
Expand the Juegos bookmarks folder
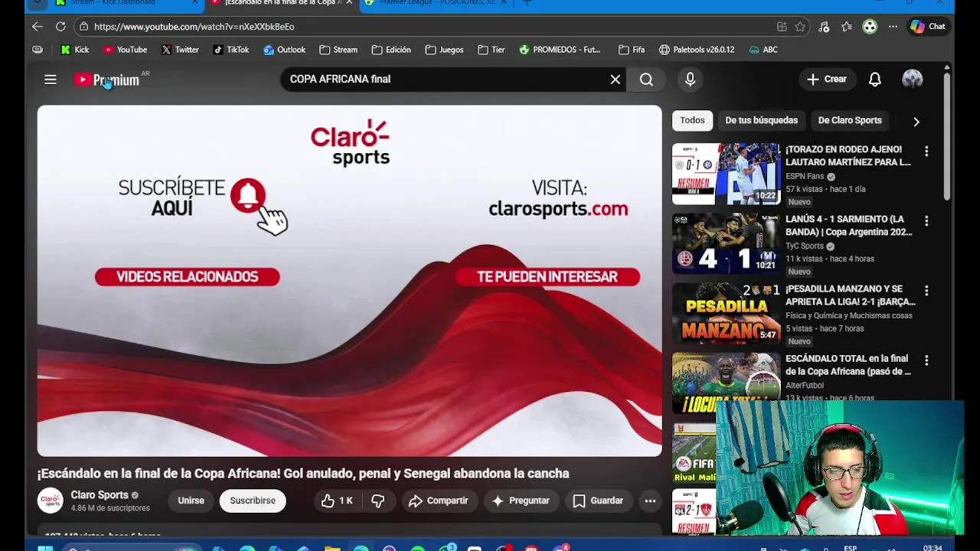click(x=444, y=50)
